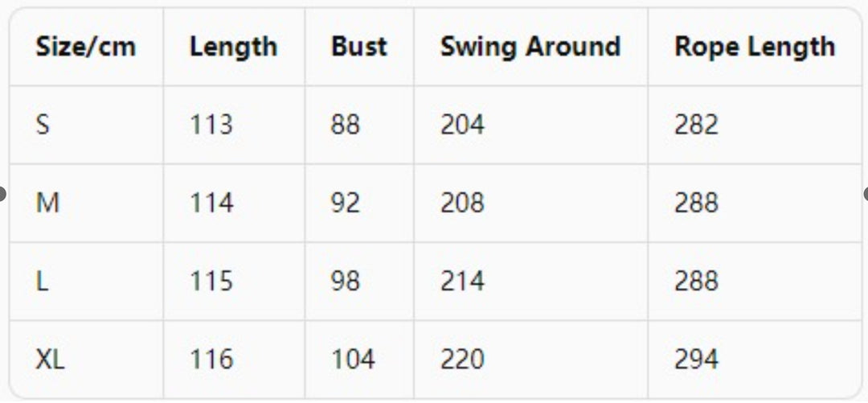The image size is (868, 403).
Task: Click the Bust value 88
Action: click(346, 124)
